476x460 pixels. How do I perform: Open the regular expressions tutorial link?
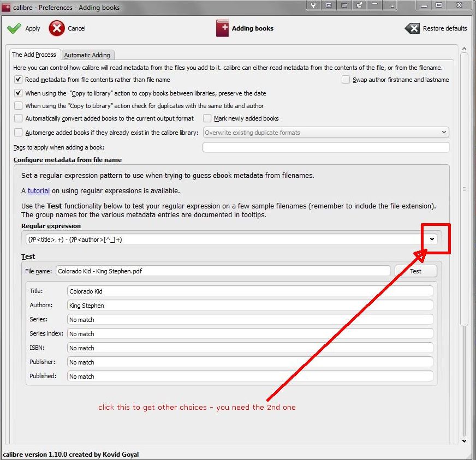pos(39,190)
